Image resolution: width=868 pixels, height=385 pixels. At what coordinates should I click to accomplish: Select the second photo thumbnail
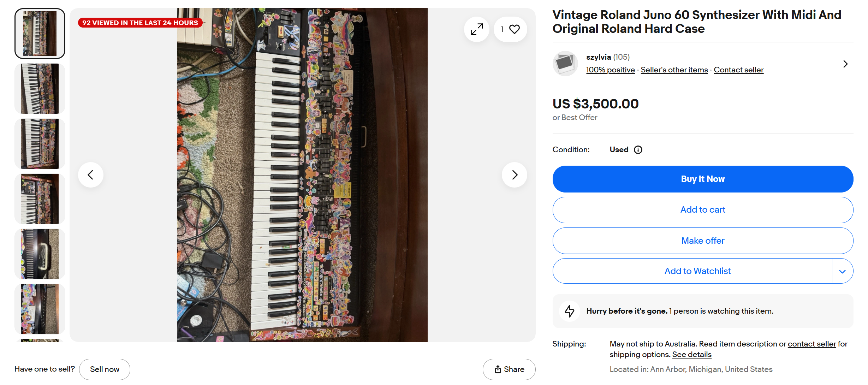coord(40,89)
